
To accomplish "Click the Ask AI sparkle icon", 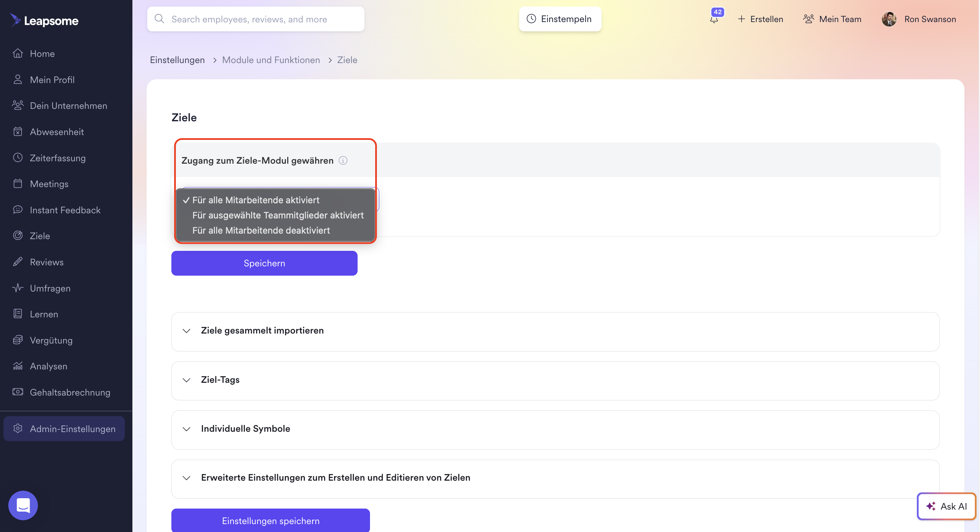I will (931, 506).
